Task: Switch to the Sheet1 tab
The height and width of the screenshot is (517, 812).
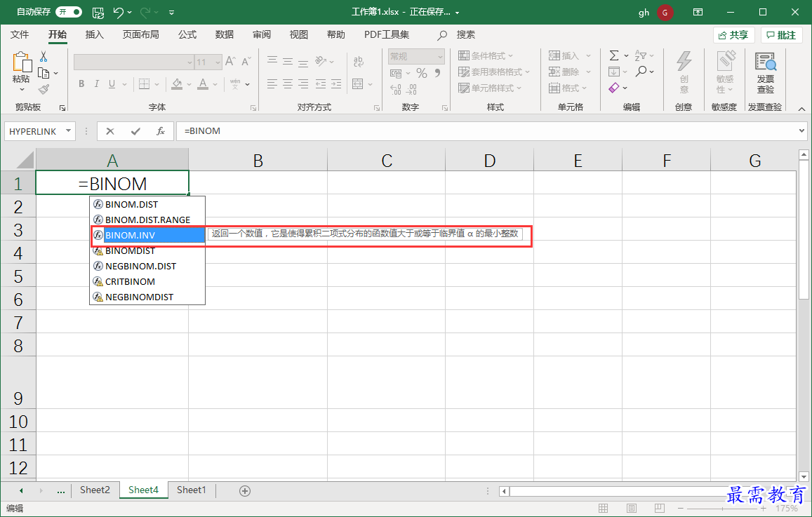Action: pos(191,490)
